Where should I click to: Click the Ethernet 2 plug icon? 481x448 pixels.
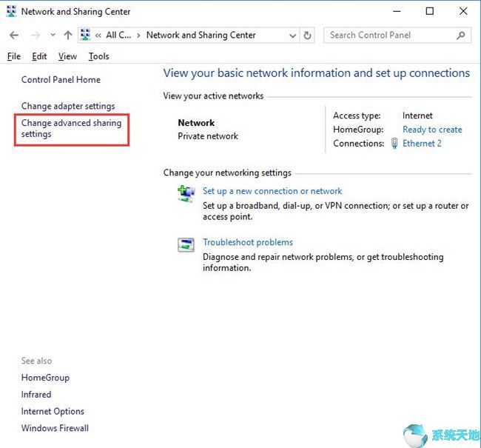(x=394, y=144)
